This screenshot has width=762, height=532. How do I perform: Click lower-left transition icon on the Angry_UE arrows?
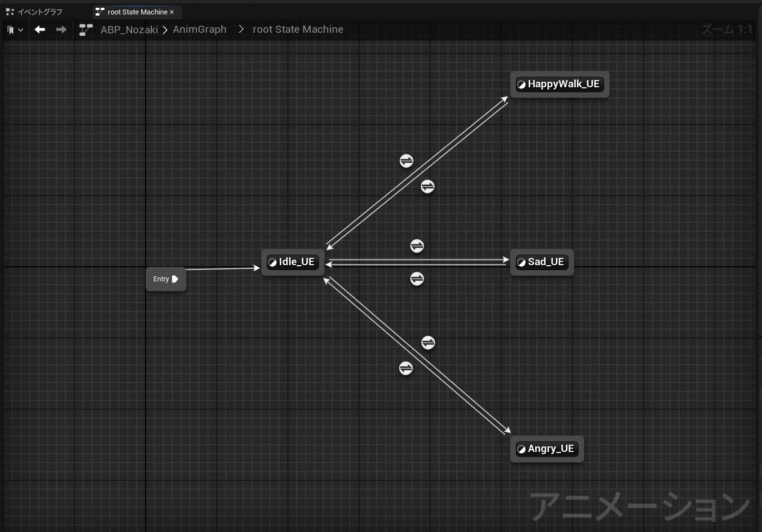pyautogui.click(x=406, y=368)
